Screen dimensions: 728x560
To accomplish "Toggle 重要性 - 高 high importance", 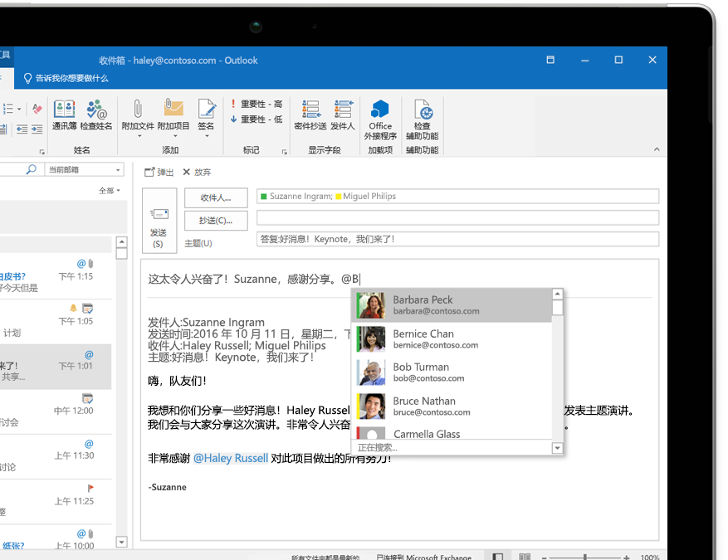I will coord(257,105).
